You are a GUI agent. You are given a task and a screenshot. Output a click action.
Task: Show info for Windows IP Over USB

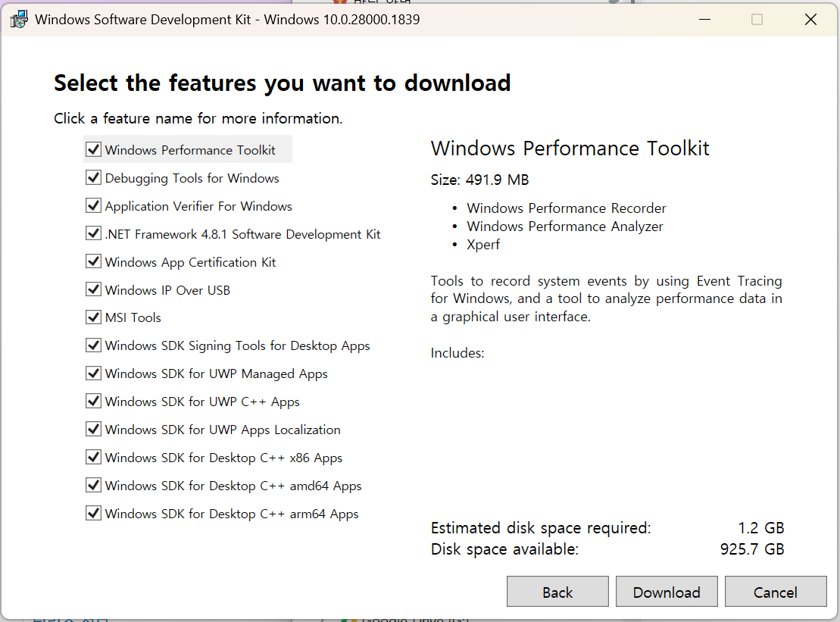coord(167,290)
